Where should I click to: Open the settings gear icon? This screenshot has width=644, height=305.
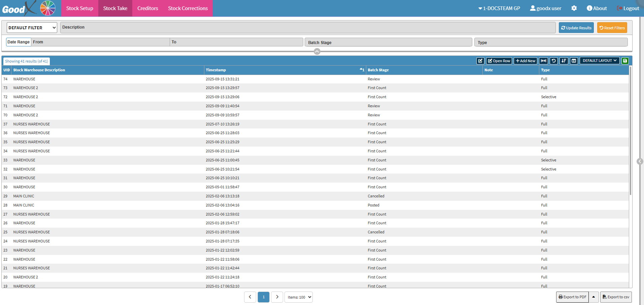(574, 8)
